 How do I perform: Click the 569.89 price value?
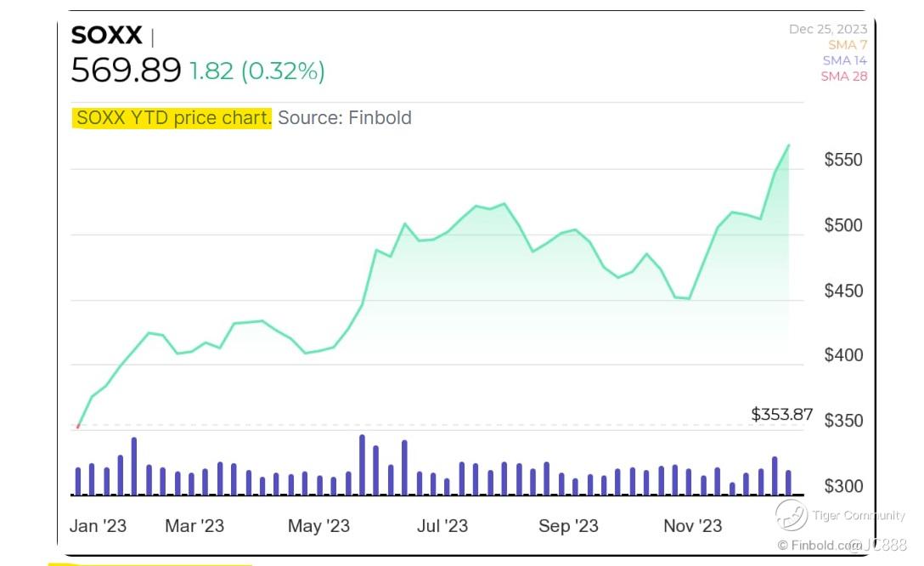coord(126,71)
